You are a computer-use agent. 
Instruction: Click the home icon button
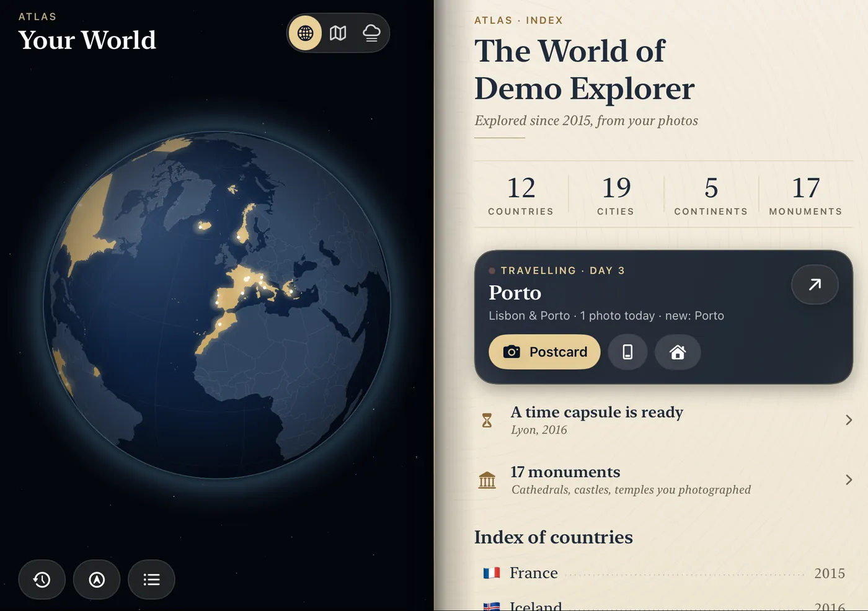(x=678, y=352)
